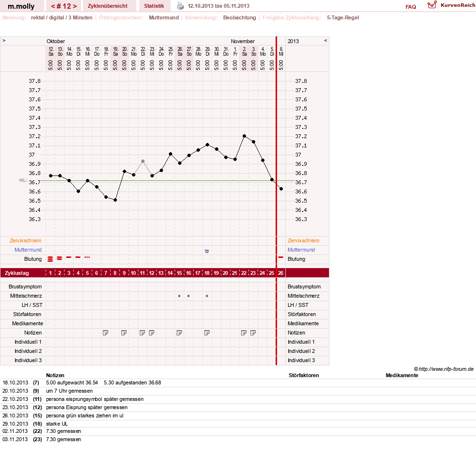
Task: Open note icon on cycle day 11
Action: (142, 333)
